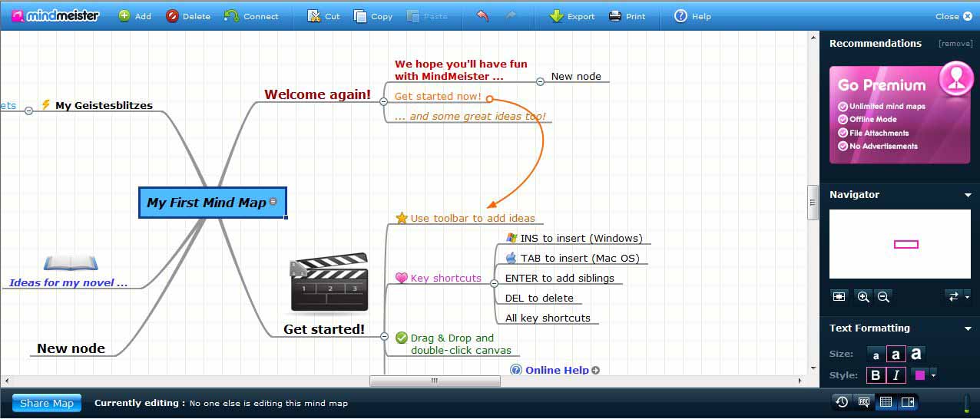Click the connection status indicator in footer
The height and width of the screenshot is (419, 980).
tap(966, 403)
